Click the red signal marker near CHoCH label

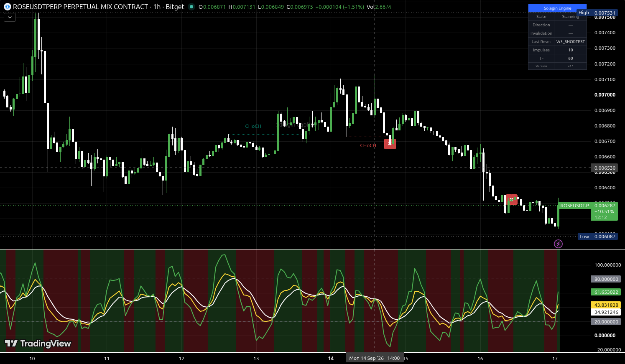[390, 143]
